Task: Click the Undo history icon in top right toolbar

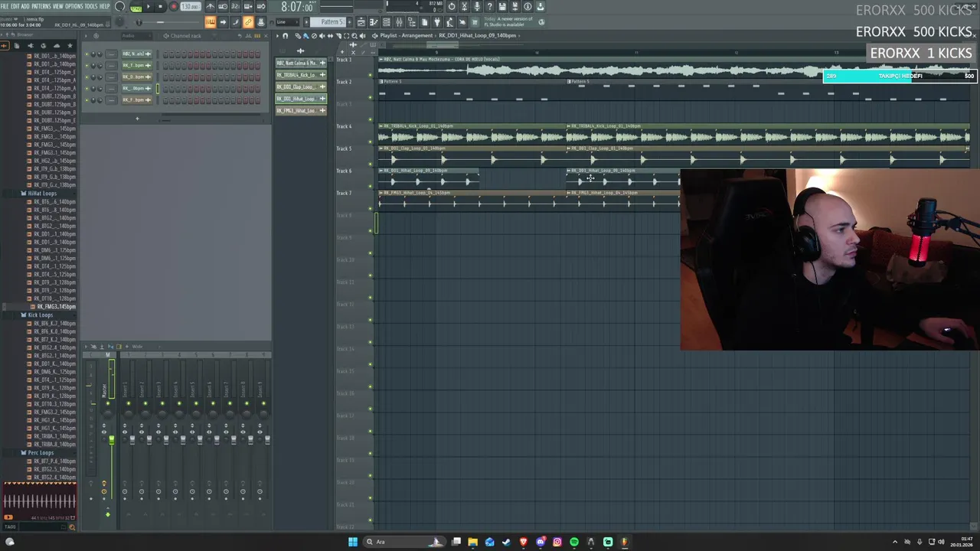Action: pyautogui.click(x=451, y=7)
